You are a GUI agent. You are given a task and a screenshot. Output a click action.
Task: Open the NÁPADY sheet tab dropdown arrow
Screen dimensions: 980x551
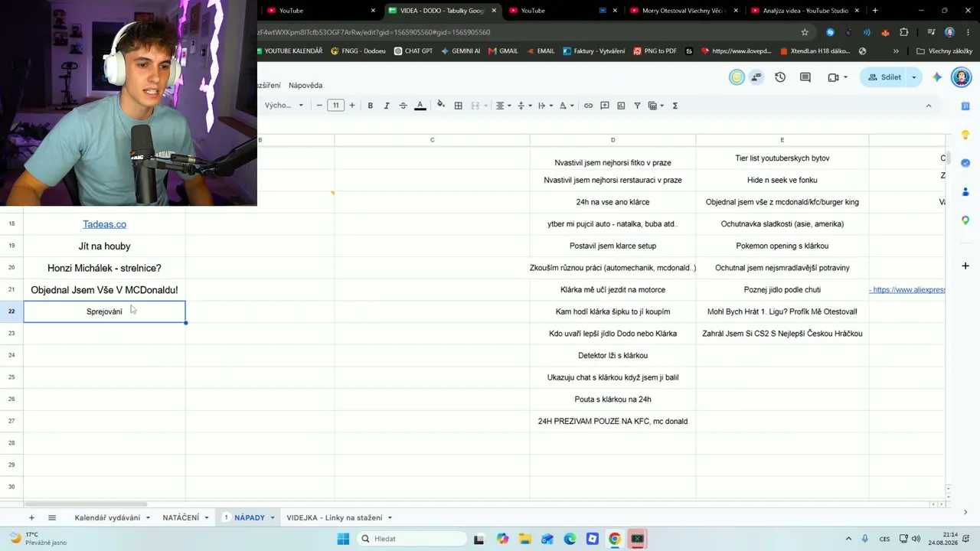tap(273, 518)
